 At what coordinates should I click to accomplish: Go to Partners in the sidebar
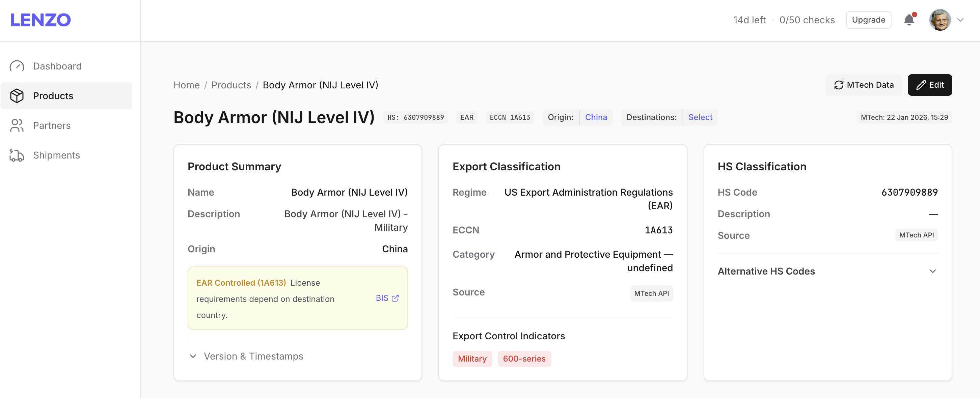point(52,125)
